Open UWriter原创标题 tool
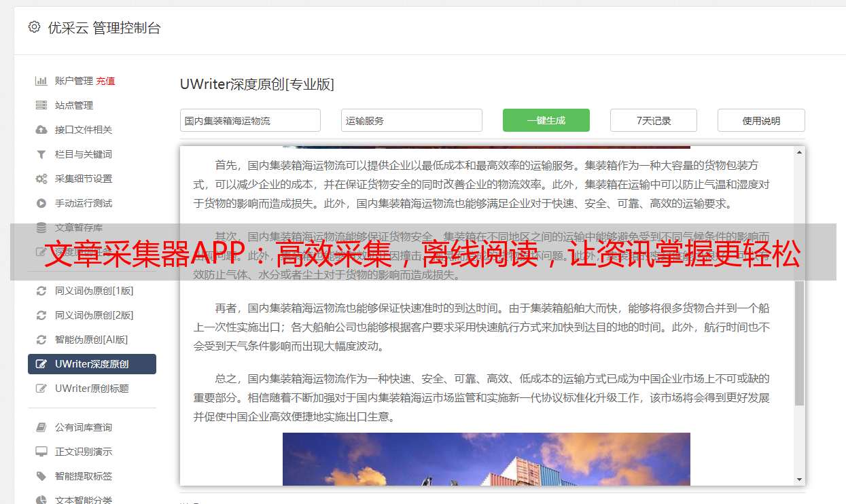Screen dimensions: 846x504 (x=92, y=389)
